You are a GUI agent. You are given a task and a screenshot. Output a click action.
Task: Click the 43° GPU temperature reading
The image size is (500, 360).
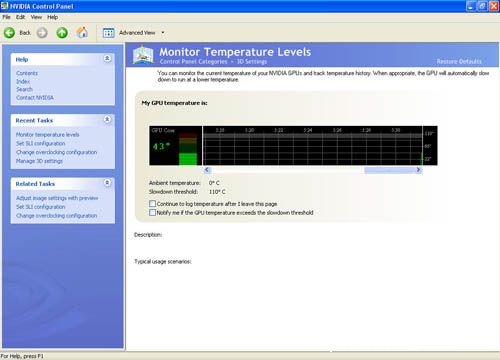(162, 146)
